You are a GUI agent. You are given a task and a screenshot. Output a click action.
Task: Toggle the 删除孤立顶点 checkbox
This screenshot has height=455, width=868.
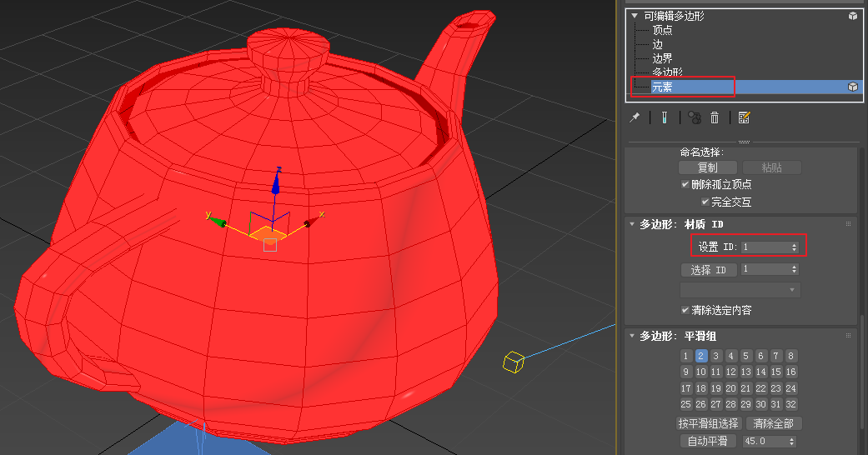(x=685, y=184)
